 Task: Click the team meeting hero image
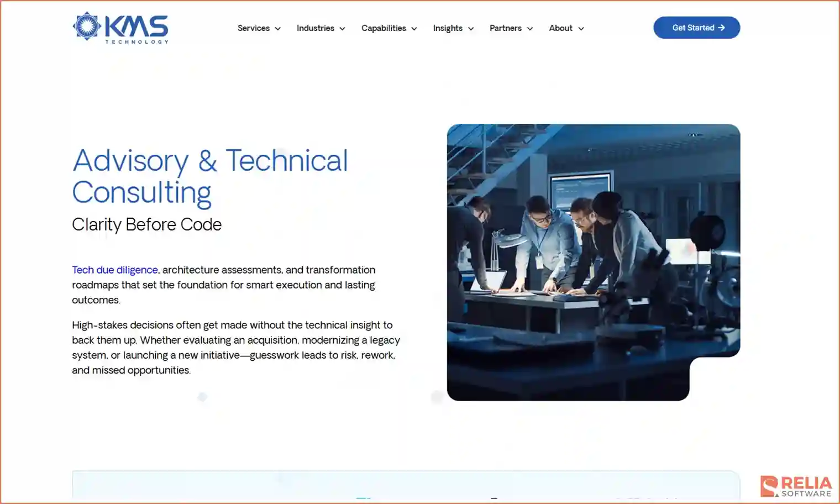point(594,262)
